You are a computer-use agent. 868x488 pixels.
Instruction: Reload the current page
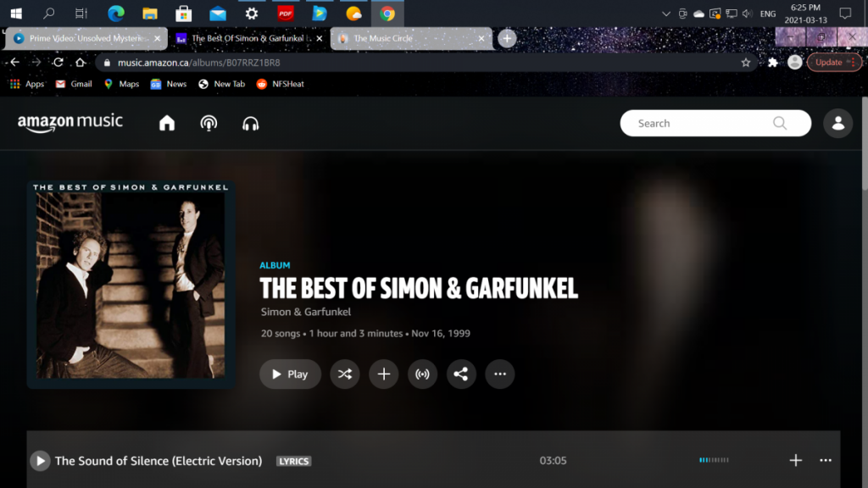tap(58, 62)
